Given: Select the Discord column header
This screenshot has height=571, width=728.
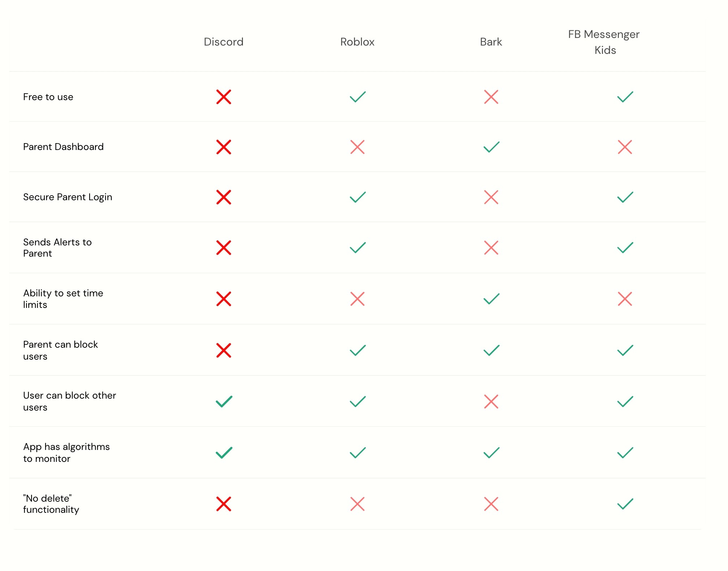Looking at the screenshot, I should click(223, 42).
